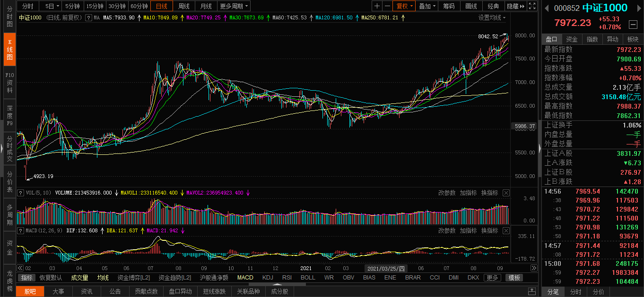Toggle the 均线 moving average overlay
The image size is (644, 297).
103,278
